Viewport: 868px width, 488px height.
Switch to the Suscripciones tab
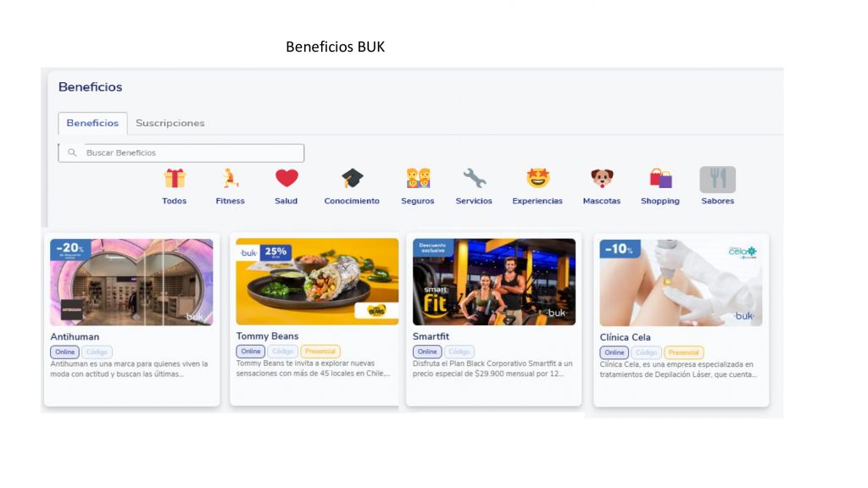170,123
